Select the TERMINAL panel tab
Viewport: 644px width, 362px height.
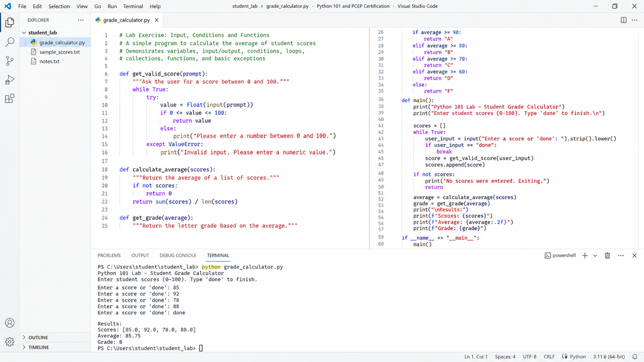(x=218, y=255)
